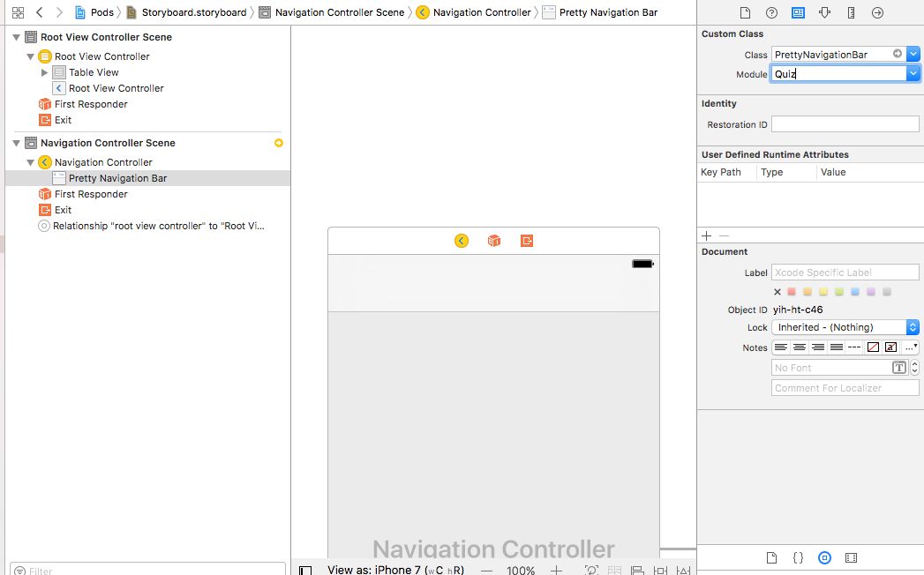Collapse Root View Controller Scene
Viewport: 924px width, 575px height.
coord(17,37)
